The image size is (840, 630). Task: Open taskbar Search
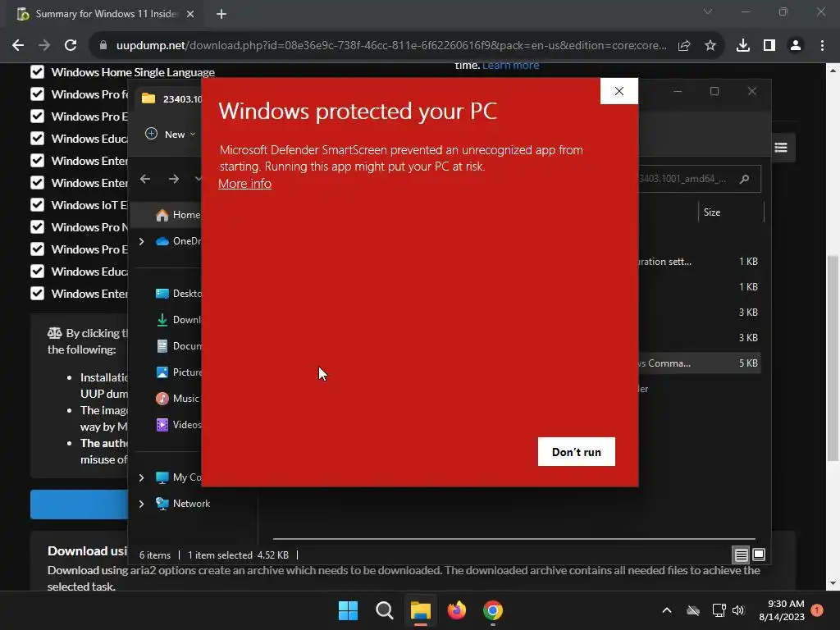(x=385, y=610)
